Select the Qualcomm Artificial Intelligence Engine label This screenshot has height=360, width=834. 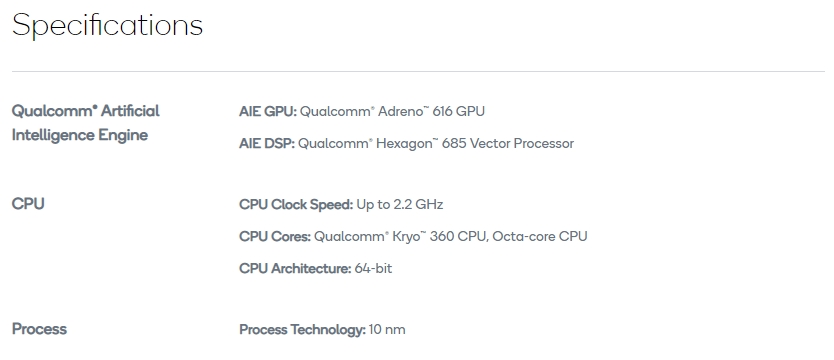86,123
